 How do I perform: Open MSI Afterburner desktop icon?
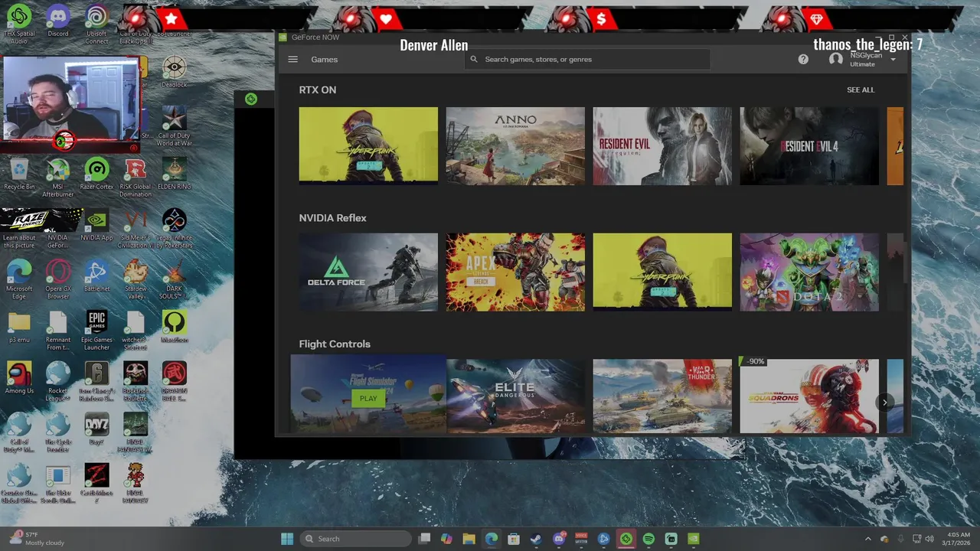(x=58, y=178)
